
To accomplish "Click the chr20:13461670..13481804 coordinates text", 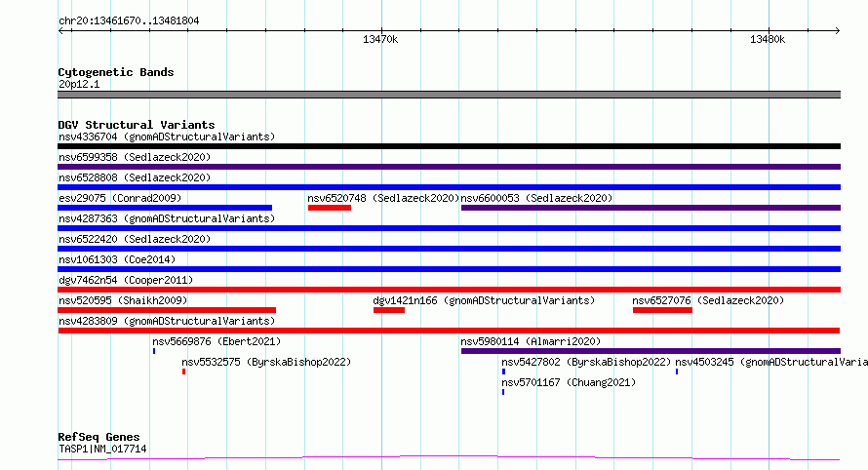I will point(129,20).
